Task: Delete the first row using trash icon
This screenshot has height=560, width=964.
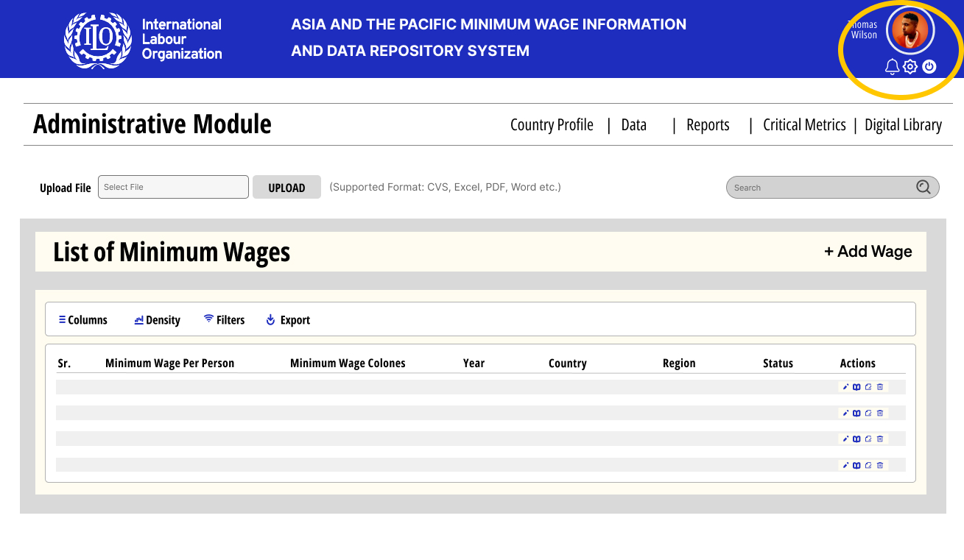Action: point(880,387)
